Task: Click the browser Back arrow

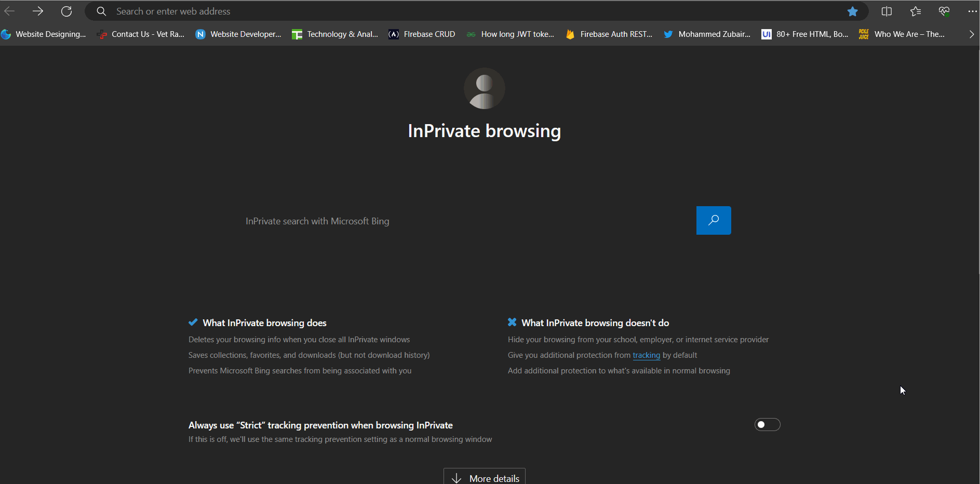Action: pyautogui.click(x=9, y=11)
